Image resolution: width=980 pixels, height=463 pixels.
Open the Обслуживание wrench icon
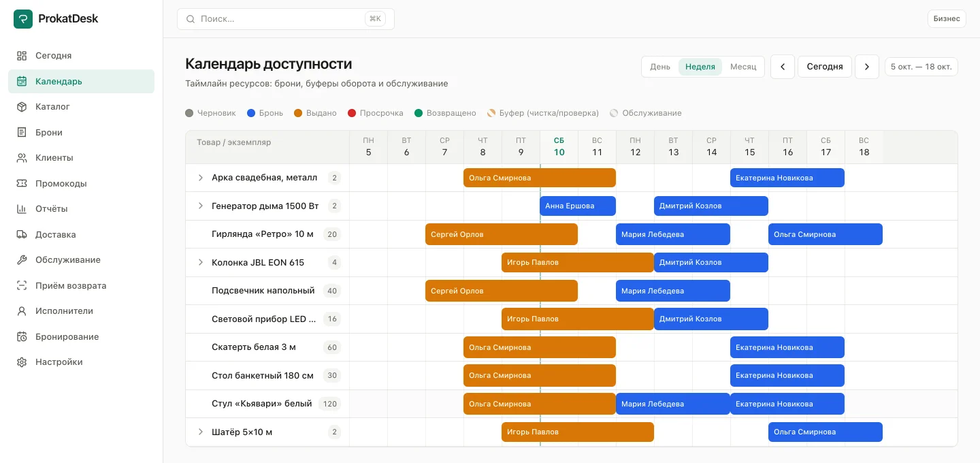tap(22, 260)
